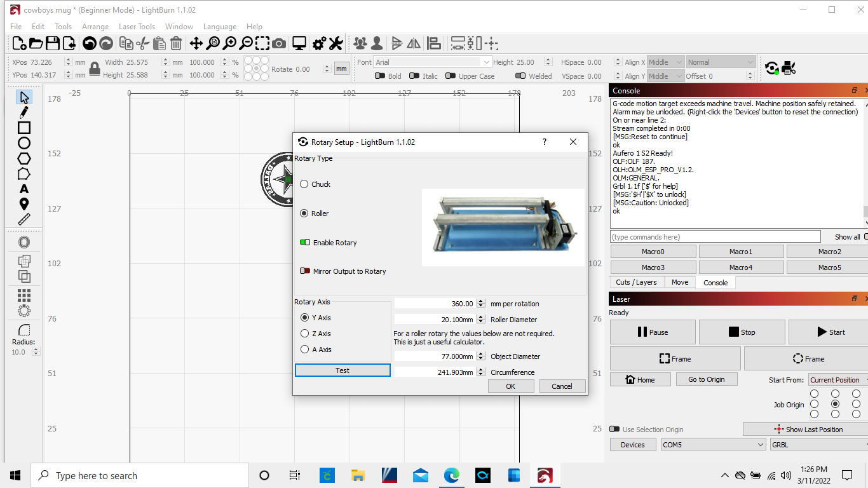
Task: Toggle Mirror Output to Rotary switch
Action: (x=305, y=271)
